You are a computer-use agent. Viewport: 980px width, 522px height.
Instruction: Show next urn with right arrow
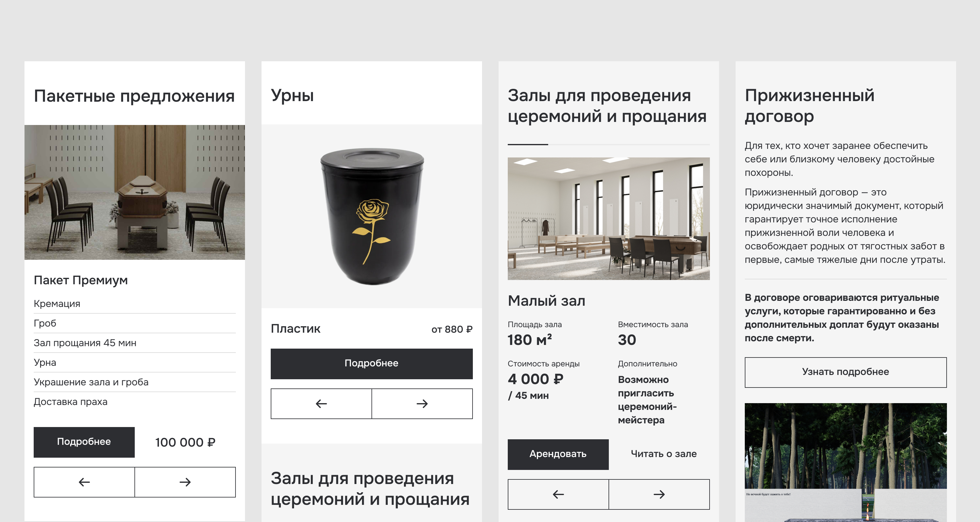coord(422,404)
